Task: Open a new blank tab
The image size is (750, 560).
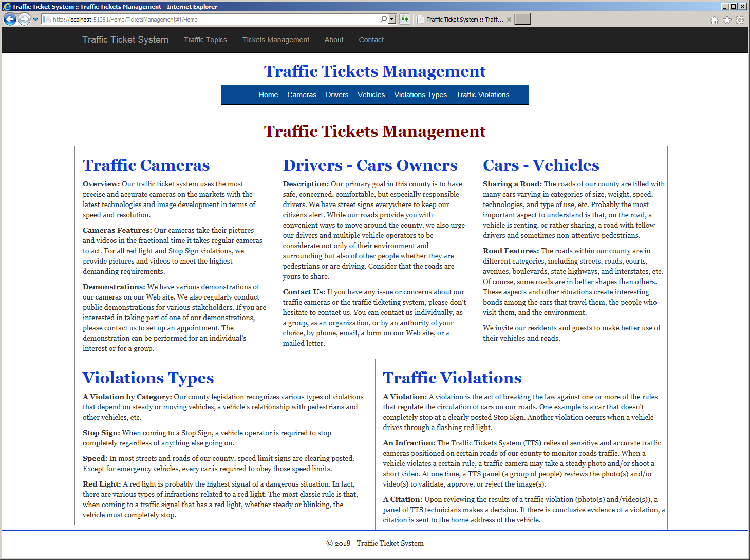Action: click(522, 19)
